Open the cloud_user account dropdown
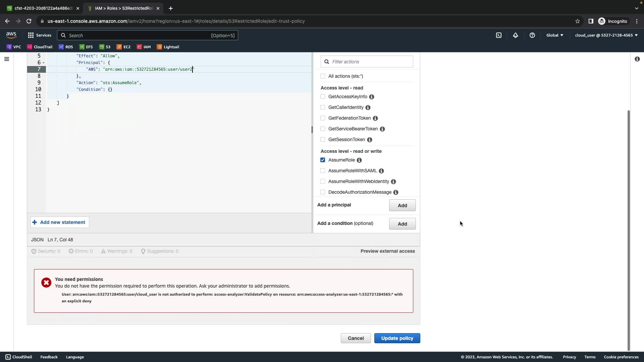This screenshot has height=362, width=644. click(606, 35)
